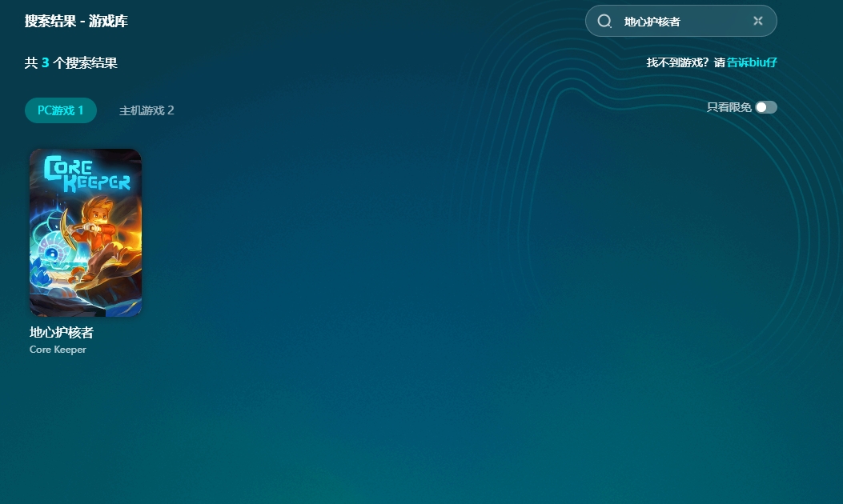Viewport: 843px width, 504px height.
Task: Click the 找不到游戏？请 prompt text
Action: click(685, 62)
